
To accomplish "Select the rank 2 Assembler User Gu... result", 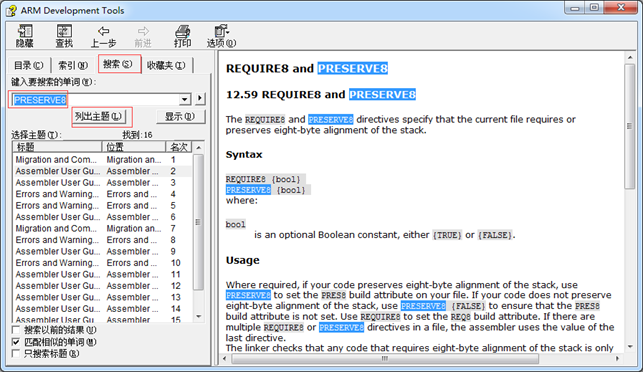I will pyautogui.click(x=103, y=171).
